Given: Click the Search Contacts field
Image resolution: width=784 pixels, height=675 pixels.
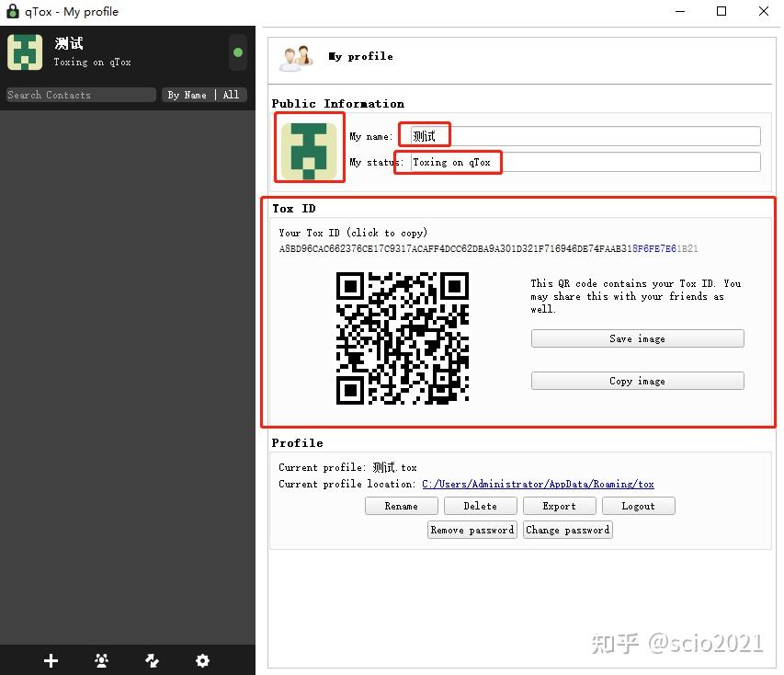Looking at the screenshot, I should click(80, 94).
